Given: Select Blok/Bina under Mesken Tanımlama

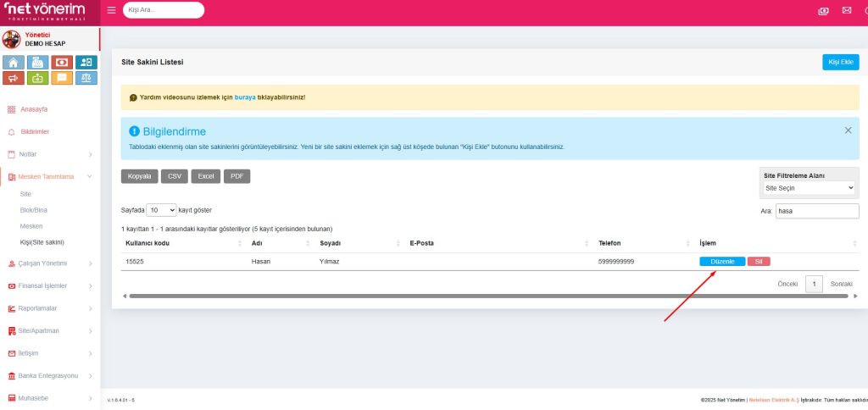Looking at the screenshot, I should tap(33, 210).
